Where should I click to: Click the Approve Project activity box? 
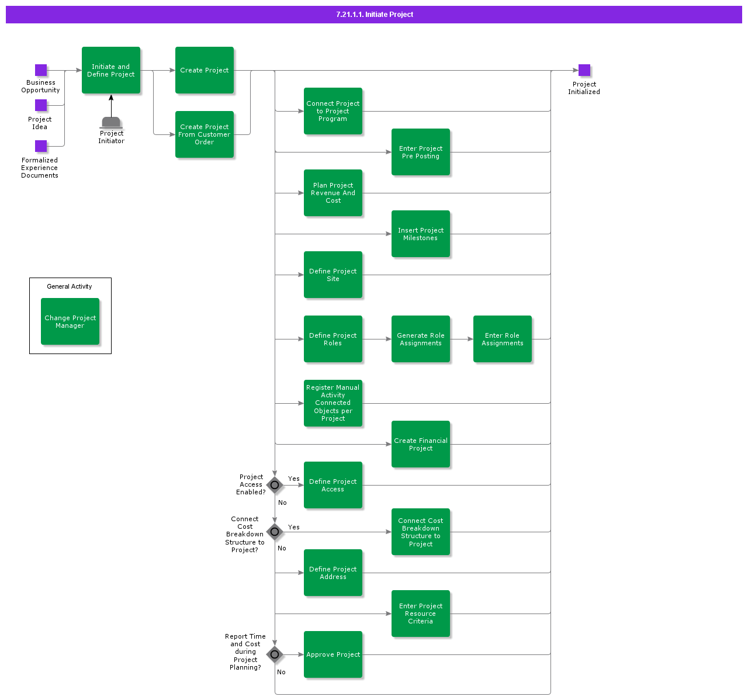coord(333,654)
